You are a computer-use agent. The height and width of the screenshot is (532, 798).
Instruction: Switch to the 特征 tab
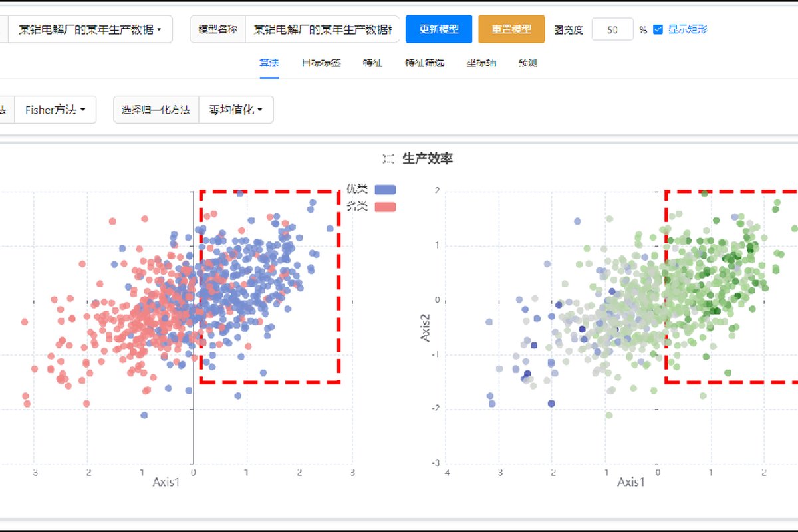pyautogui.click(x=372, y=63)
